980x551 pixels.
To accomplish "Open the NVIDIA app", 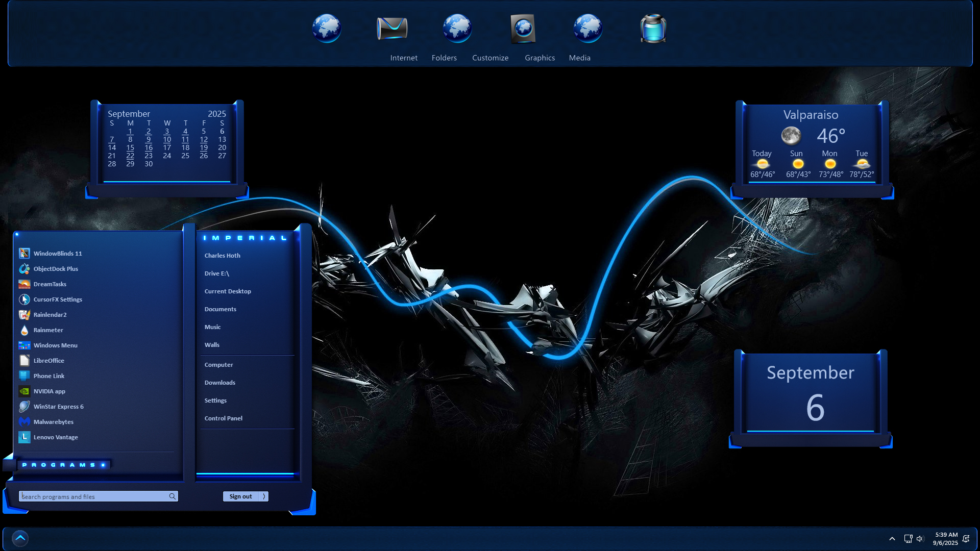I will [49, 391].
